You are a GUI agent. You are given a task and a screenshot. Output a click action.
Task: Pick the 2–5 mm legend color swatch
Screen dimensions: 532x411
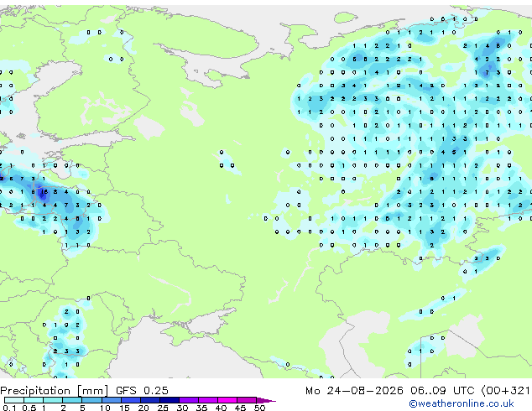click(x=72, y=400)
